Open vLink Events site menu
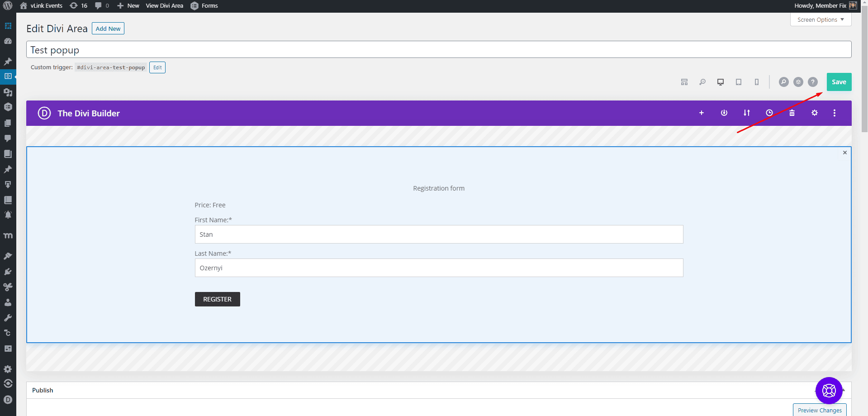Viewport: 868px width, 416px height. pos(41,6)
